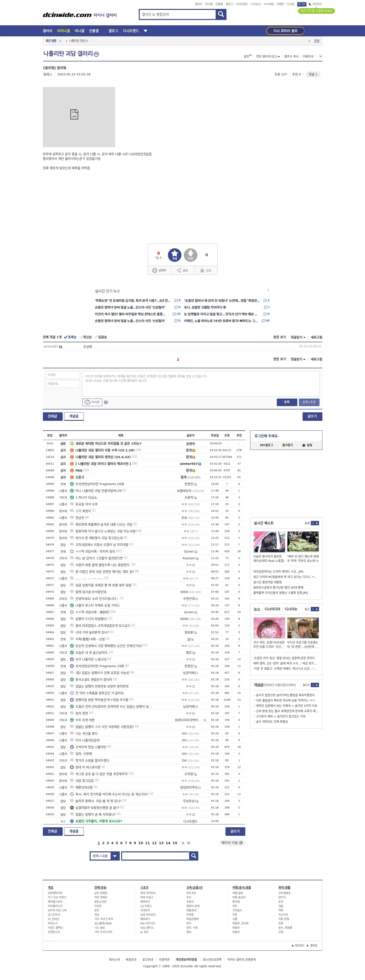Open 디시트렌드 in the navigation bar
This screenshot has height=980, width=365.
pyautogui.click(x=131, y=31)
